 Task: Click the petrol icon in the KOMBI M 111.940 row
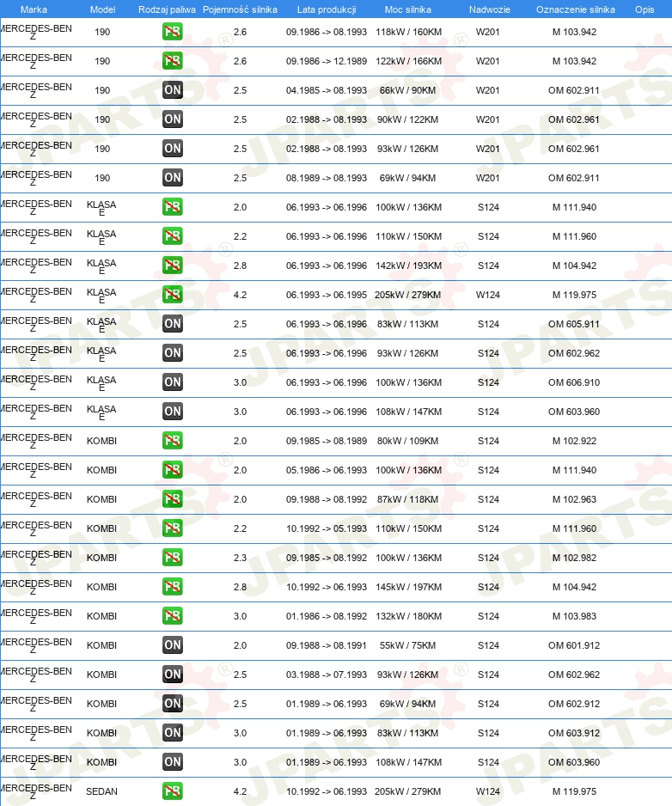click(x=172, y=470)
